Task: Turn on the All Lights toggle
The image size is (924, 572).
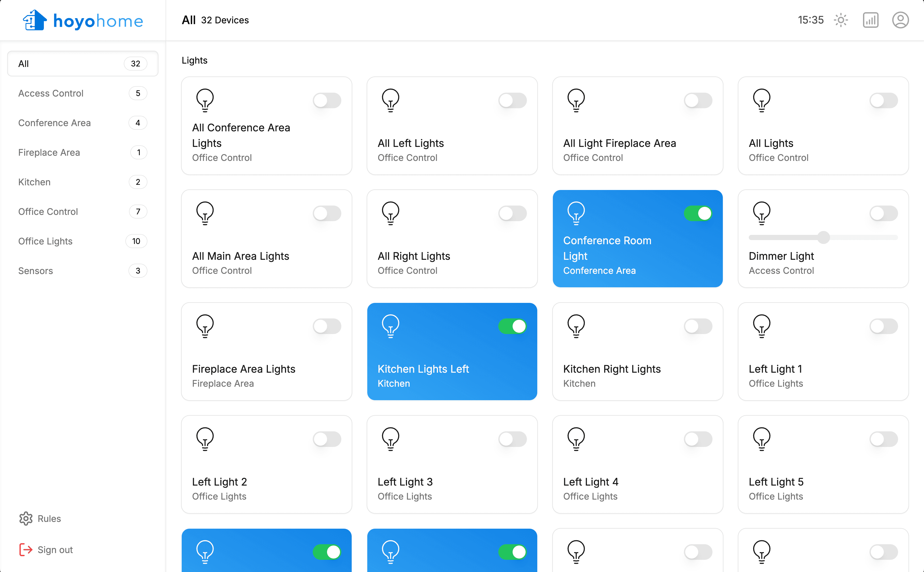Action: click(x=884, y=100)
